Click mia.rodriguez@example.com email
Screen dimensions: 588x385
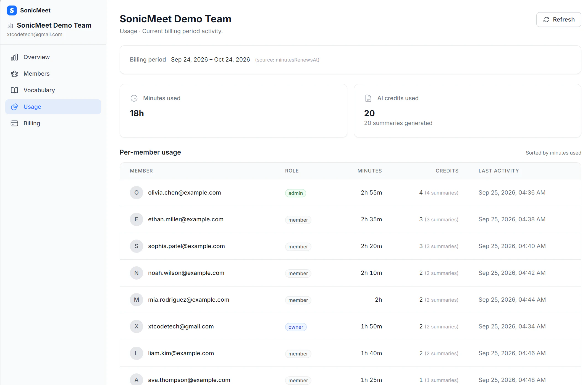coord(189,300)
